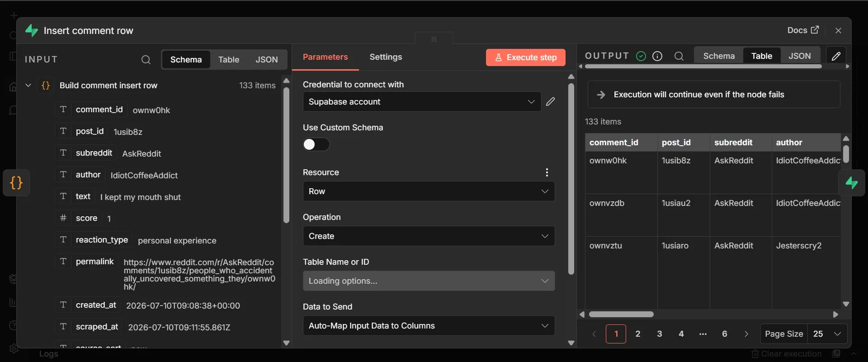Click the pagination ellipsis button
The width and height of the screenshot is (868, 362).
pos(703,334)
